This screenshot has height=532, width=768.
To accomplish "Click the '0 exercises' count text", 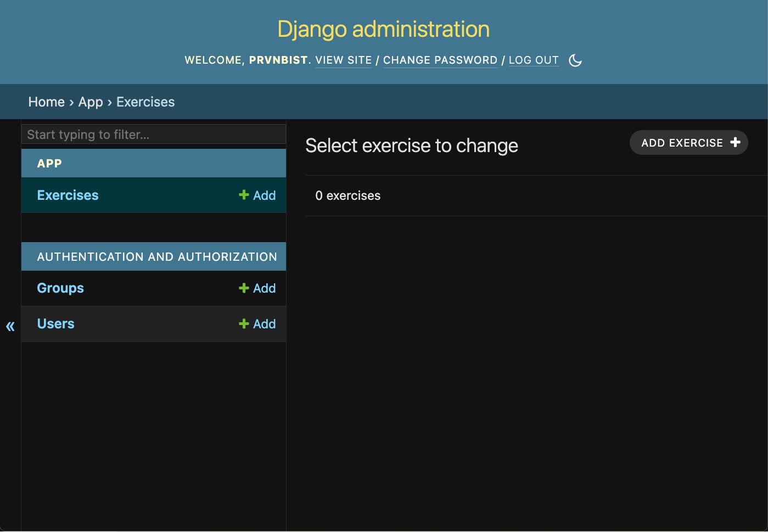I will (348, 196).
